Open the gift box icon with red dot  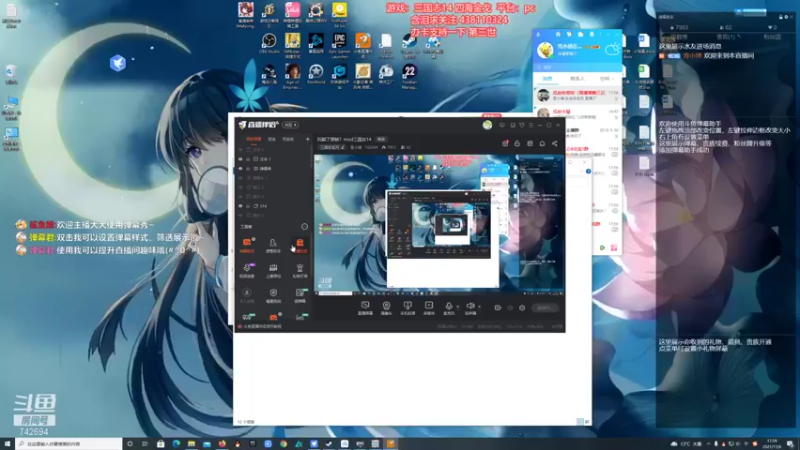pyautogui.click(x=505, y=143)
